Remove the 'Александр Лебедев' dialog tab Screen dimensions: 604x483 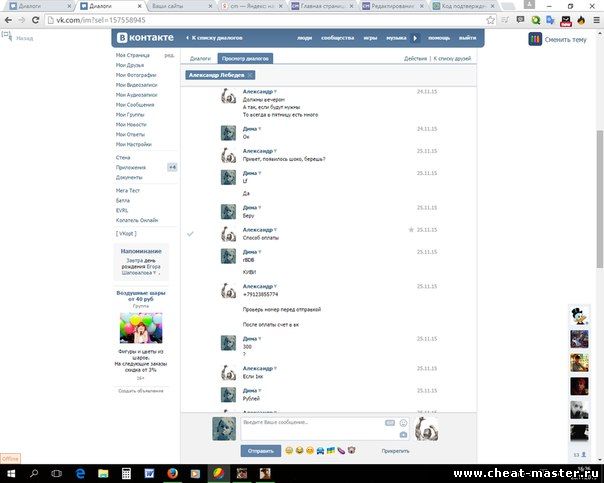[x=250, y=75]
